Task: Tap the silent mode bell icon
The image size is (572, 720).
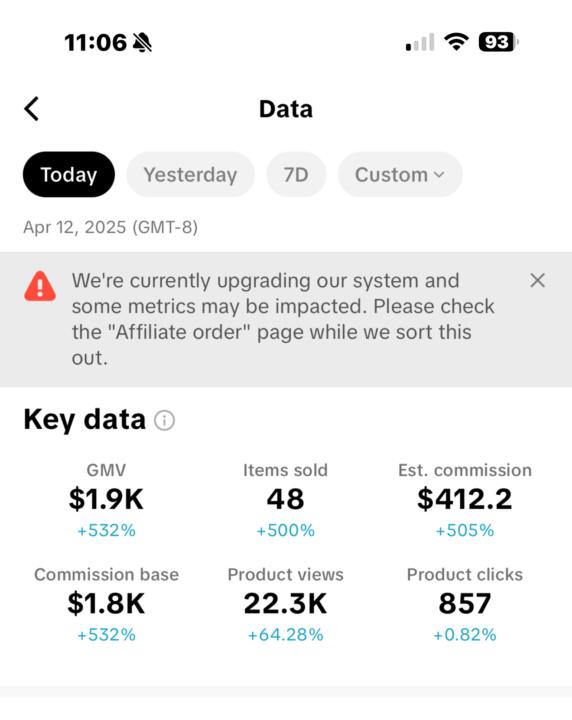Action: (x=142, y=43)
